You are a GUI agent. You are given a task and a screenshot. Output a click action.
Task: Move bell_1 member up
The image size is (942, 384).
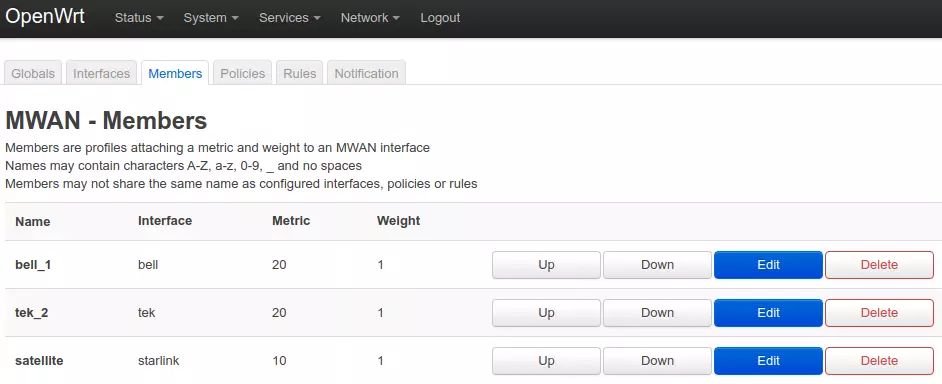click(x=546, y=265)
